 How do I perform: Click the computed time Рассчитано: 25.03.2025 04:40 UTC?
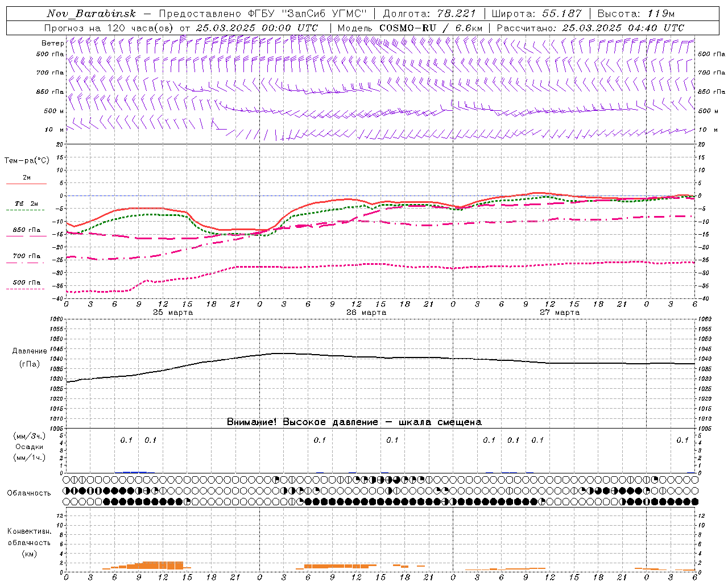590,28
